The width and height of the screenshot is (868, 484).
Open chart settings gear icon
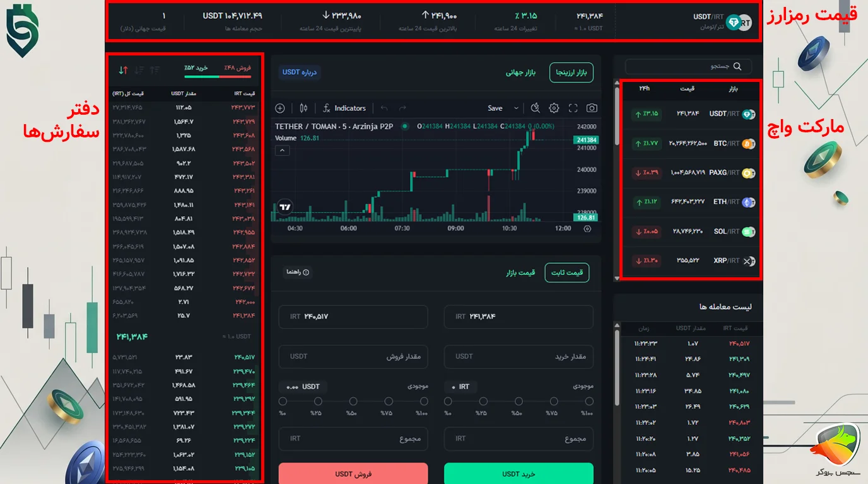[x=554, y=108]
